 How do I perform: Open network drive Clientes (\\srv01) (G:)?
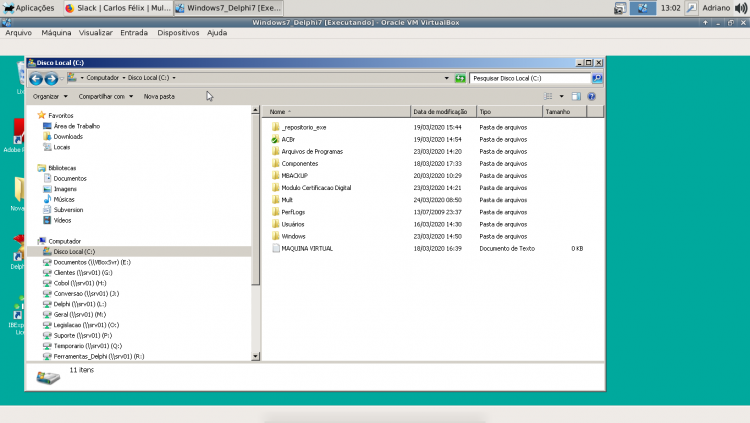tap(82, 272)
